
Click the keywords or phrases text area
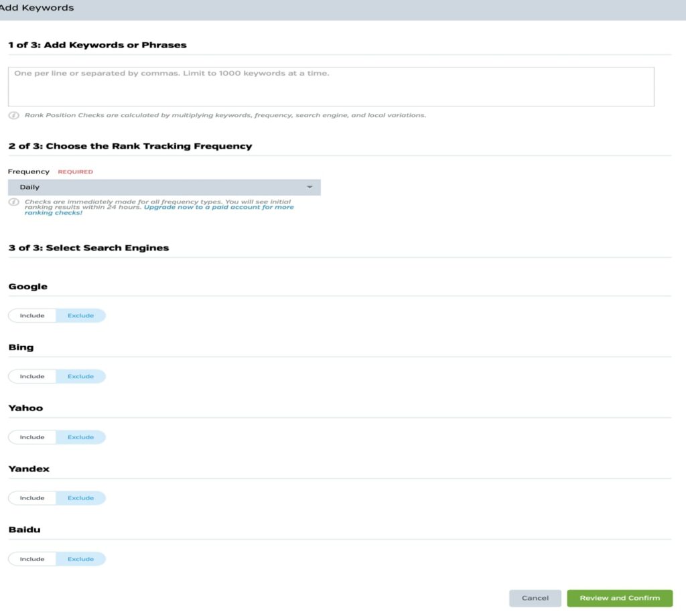pos(331,86)
